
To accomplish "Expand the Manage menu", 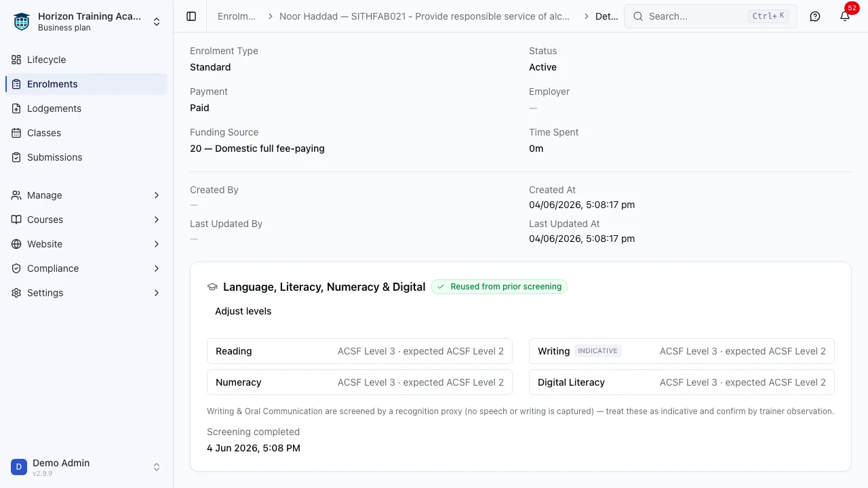I will pos(157,195).
